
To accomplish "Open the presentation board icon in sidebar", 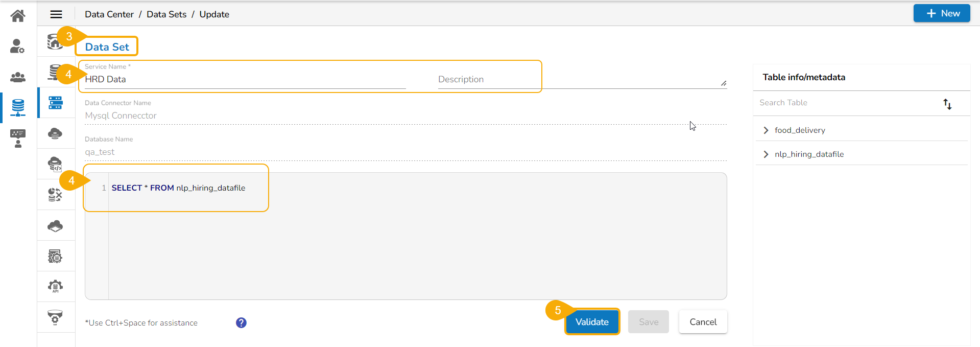I will 18,138.
